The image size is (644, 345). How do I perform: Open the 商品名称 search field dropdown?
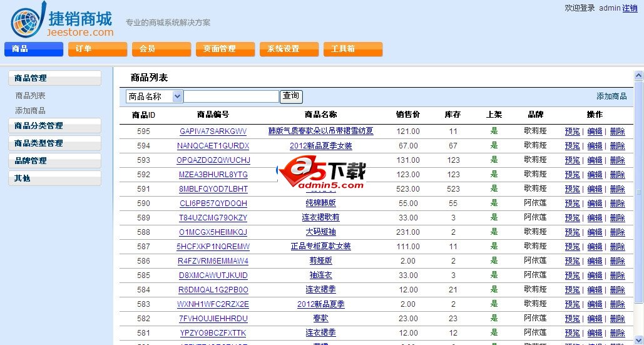(x=154, y=96)
